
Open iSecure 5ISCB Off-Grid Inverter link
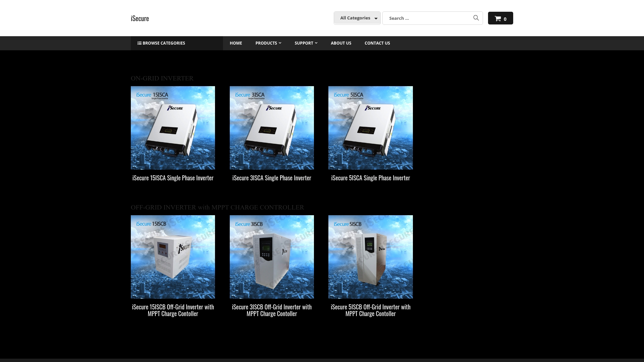(x=371, y=310)
